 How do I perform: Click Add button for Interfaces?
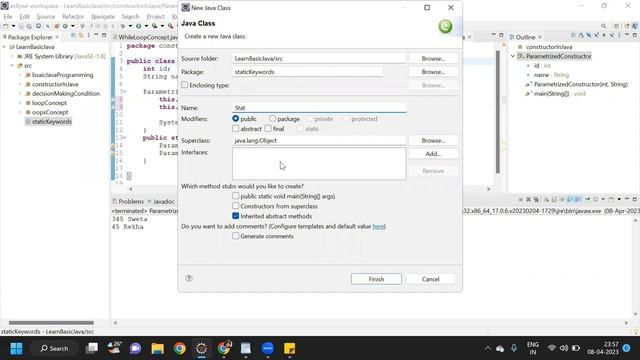[433, 154]
